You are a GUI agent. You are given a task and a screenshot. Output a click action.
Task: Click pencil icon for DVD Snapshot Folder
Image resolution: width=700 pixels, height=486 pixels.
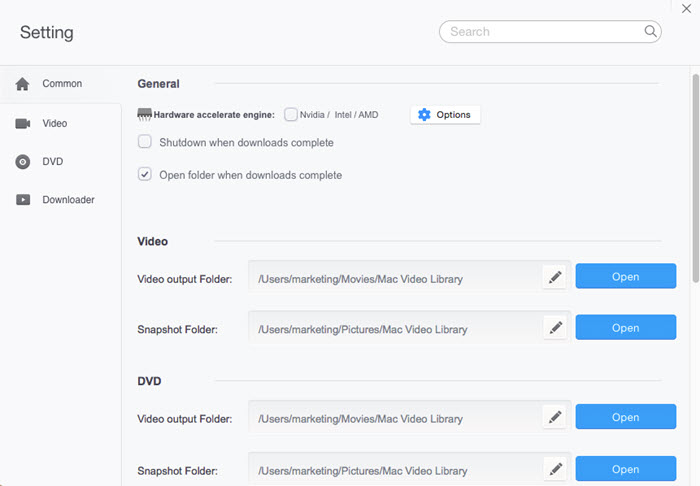coord(556,468)
